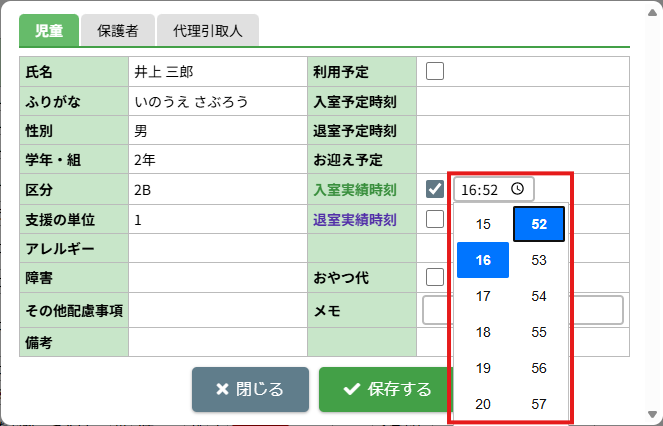Screen dimensions: 663x426
Task: Select the 児童 tab
Action: point(48,30)
